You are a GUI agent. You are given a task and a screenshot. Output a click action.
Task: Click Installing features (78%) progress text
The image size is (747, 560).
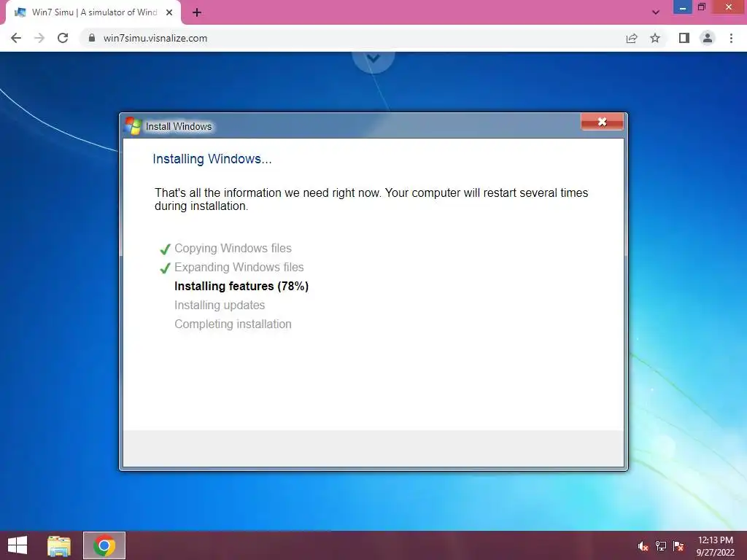click(x=241, y=286)
